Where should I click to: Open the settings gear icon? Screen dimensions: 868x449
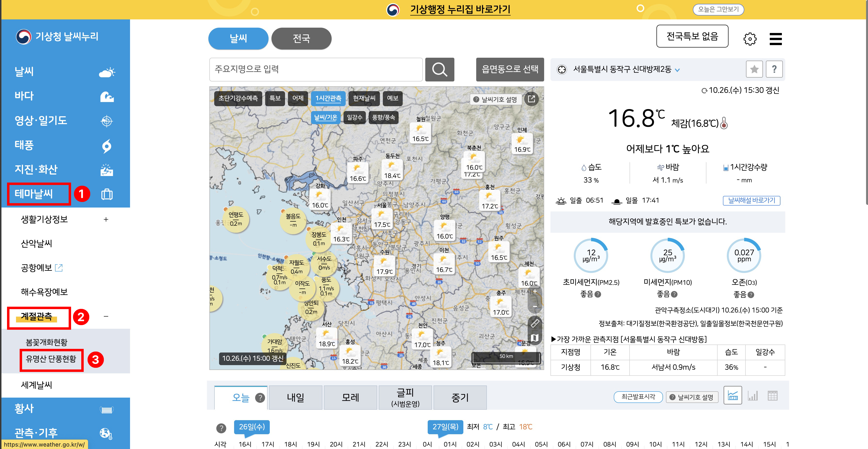point(750,39)
